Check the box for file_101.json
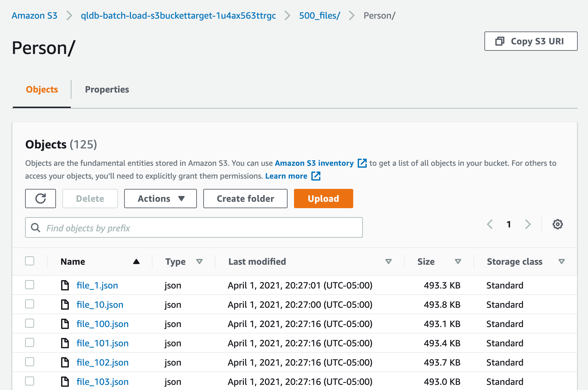Viewport: 588px width, 390px height. coord(30,342)
